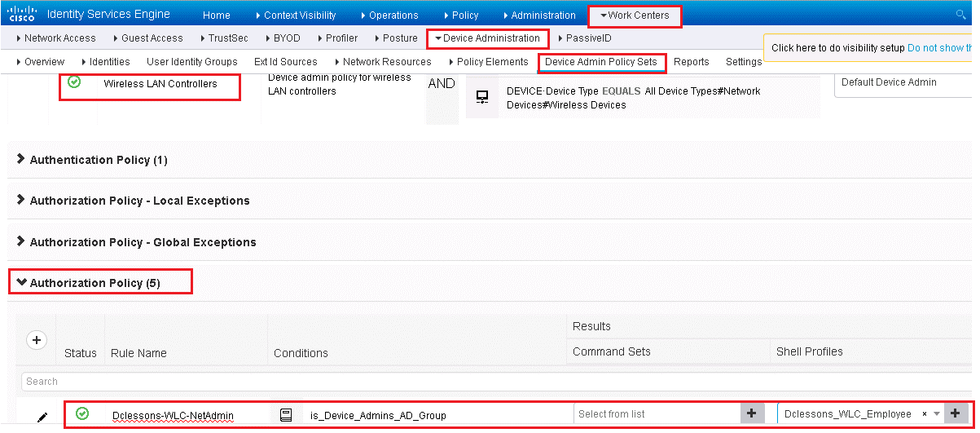Screen dimensions: 980x433
Task: Click the Shell Profiles column header
Action: 810,351
